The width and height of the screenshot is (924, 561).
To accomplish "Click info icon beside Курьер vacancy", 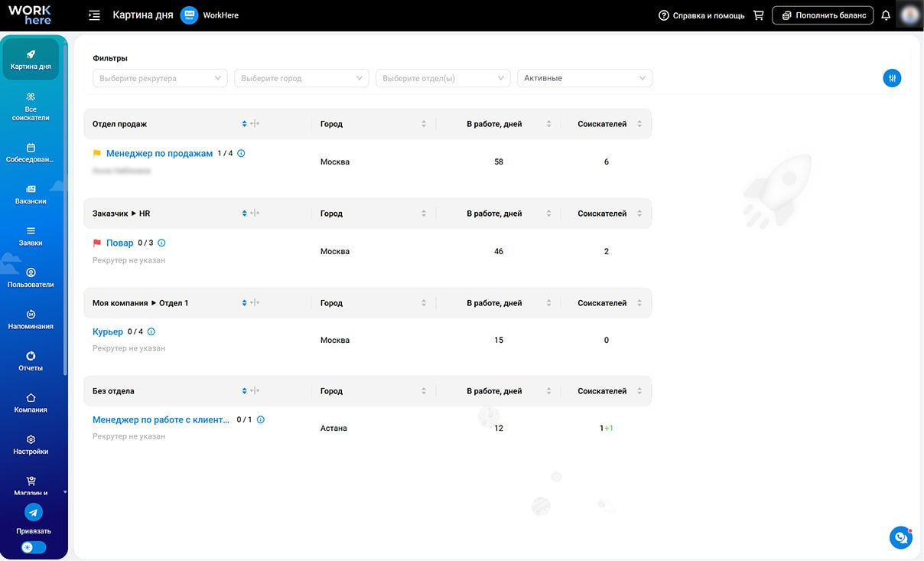I will (151, 331).
